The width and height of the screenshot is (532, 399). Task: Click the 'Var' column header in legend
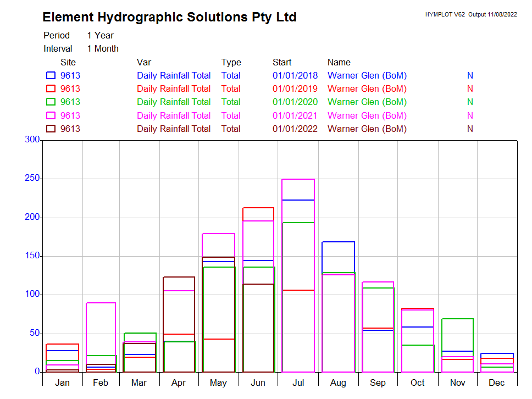[x=144, y=63]
